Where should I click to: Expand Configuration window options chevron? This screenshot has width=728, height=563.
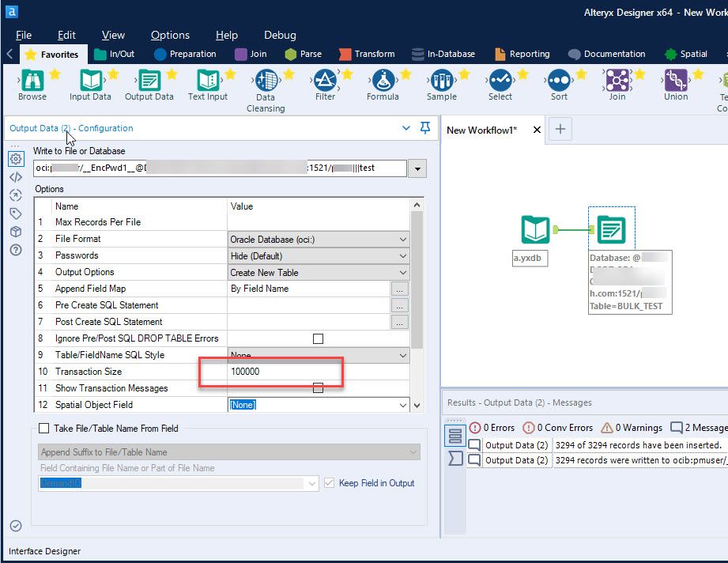(x=406, y=128)
